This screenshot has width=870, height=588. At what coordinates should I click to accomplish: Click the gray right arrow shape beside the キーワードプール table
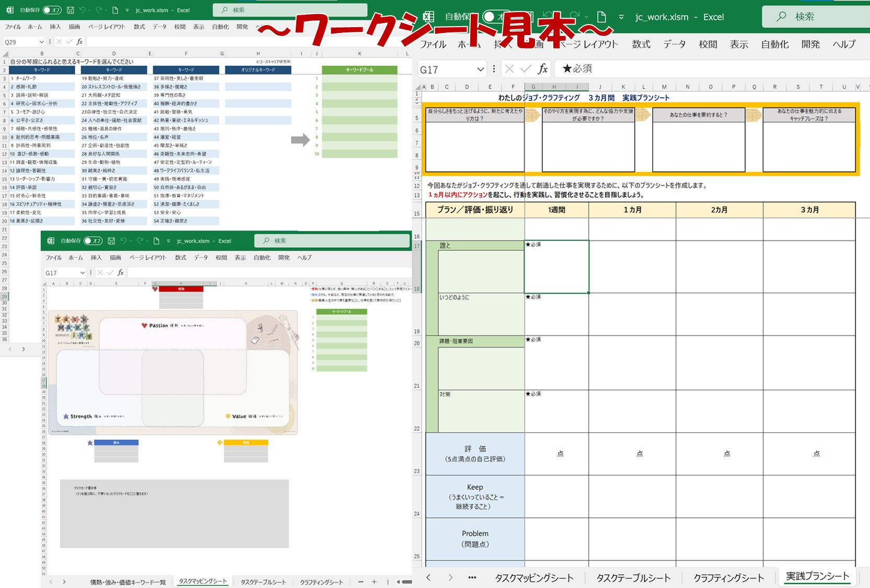(300, 140)
